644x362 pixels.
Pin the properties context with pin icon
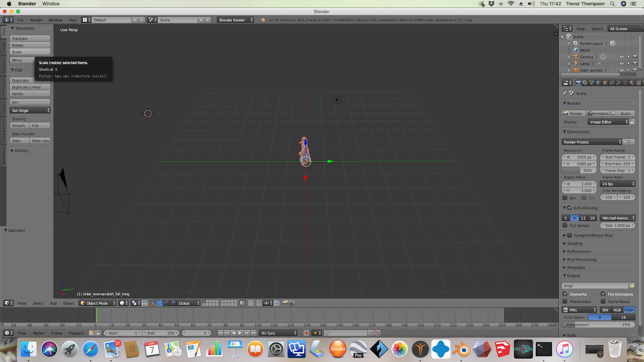(x=565, y=93)
